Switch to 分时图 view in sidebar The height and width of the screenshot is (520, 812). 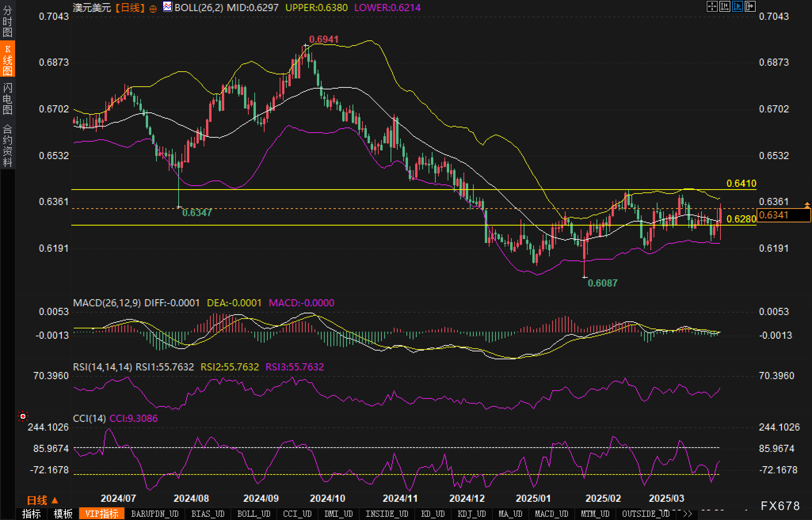pyautogui.click(x=8, y=21)
